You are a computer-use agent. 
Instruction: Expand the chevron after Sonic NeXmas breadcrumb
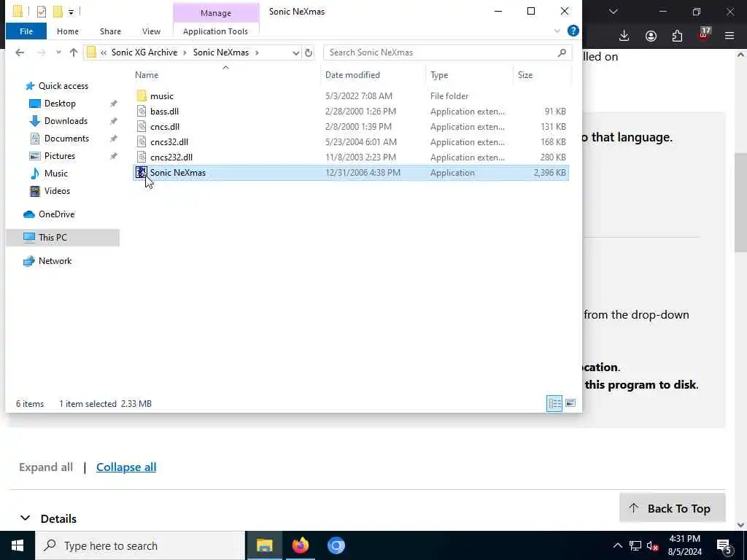pyautogui.click(x=257, y=52)
